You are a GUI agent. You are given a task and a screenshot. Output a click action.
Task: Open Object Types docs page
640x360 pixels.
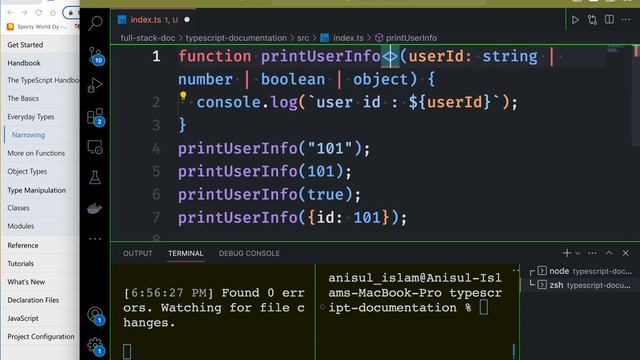click(x=27, y=171)
